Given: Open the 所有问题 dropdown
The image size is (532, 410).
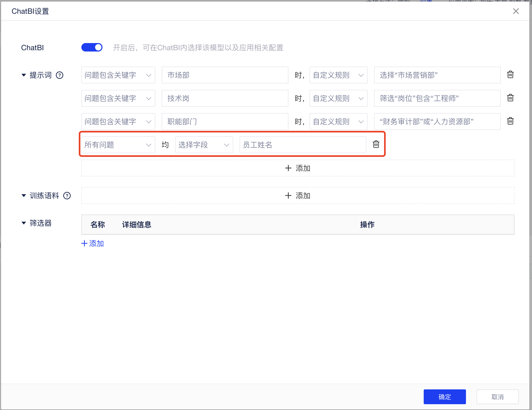Looking at the screenshot, I should 118,145.
